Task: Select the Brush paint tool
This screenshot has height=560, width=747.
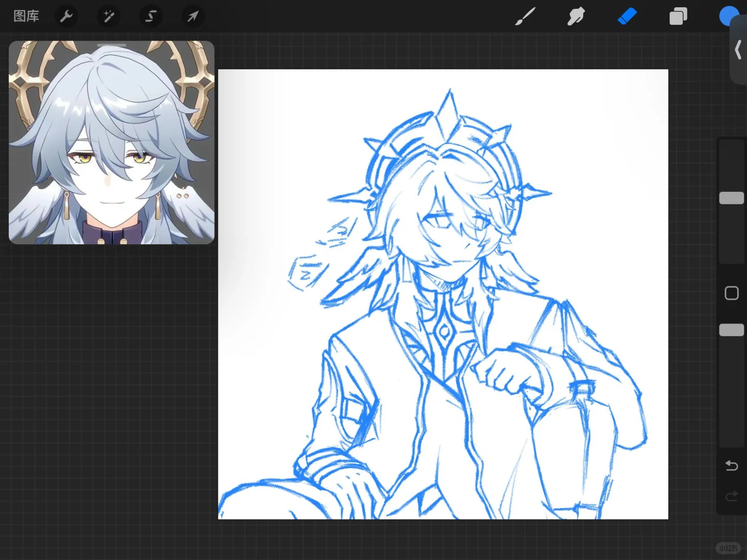Action: tap(525, 17)
